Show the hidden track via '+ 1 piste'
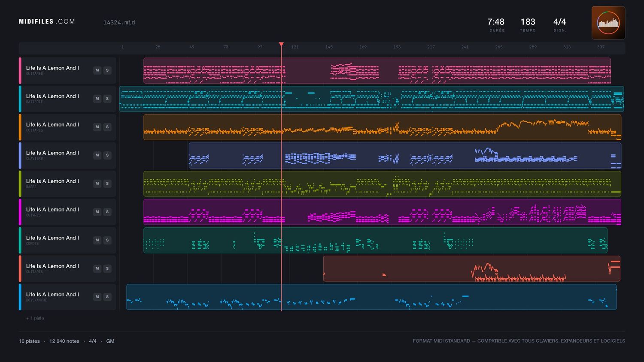 click(x=35, y=318)
